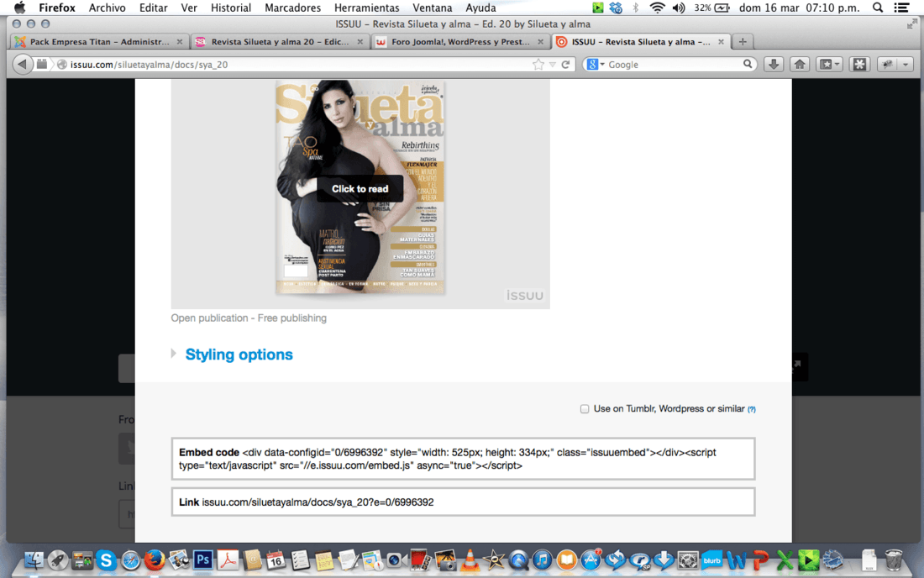This screenshot has height=578, width=924.
Task: Click the address bar URL
Action: (149, 65)
